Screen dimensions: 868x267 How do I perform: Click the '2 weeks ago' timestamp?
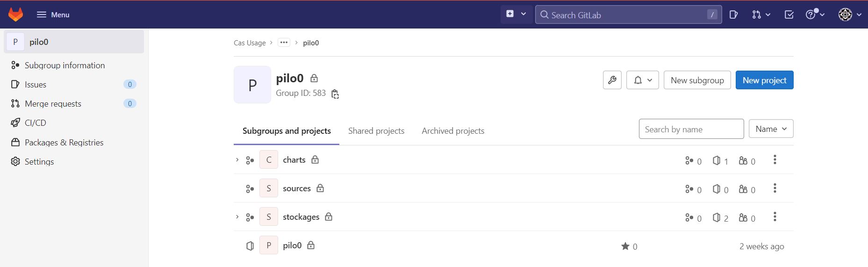click(x=762, y=246)
